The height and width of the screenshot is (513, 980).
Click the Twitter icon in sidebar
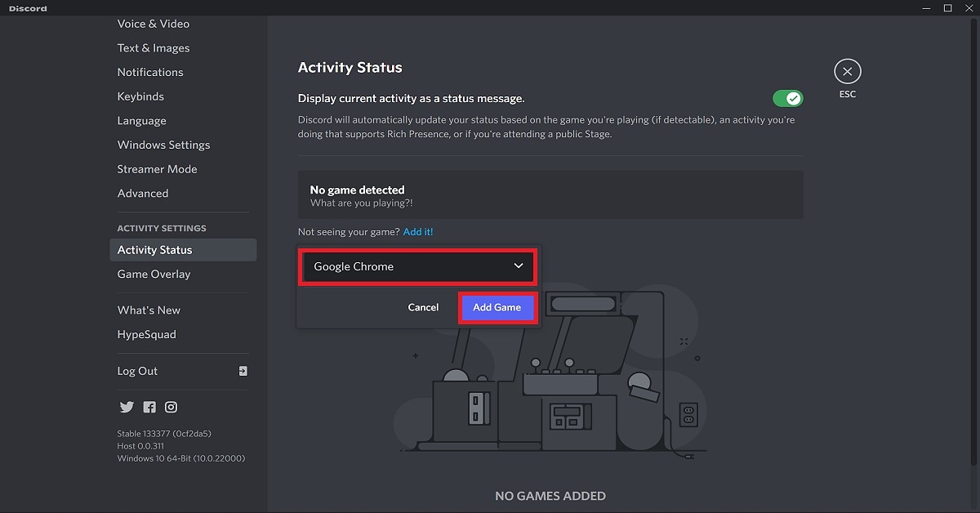127,407
